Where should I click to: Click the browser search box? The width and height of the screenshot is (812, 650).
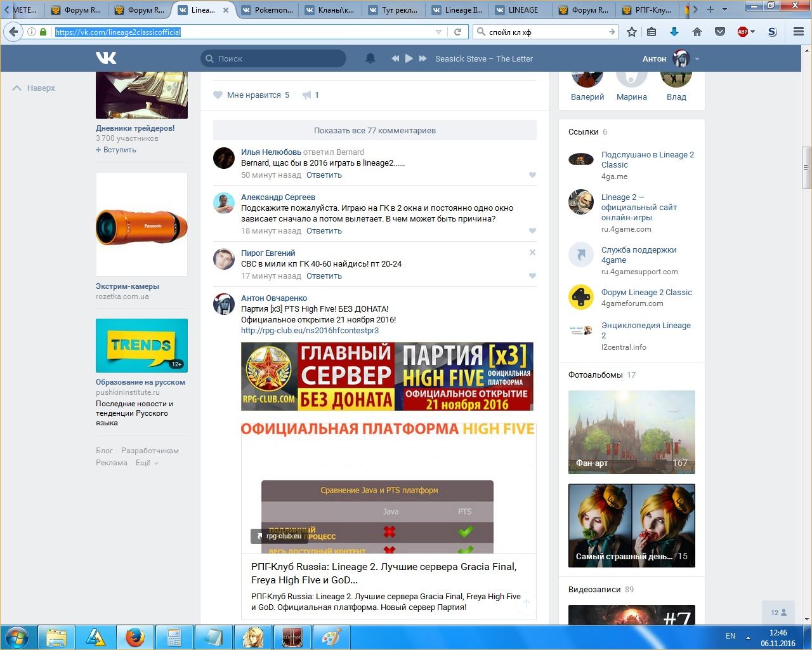pos(546,32)
